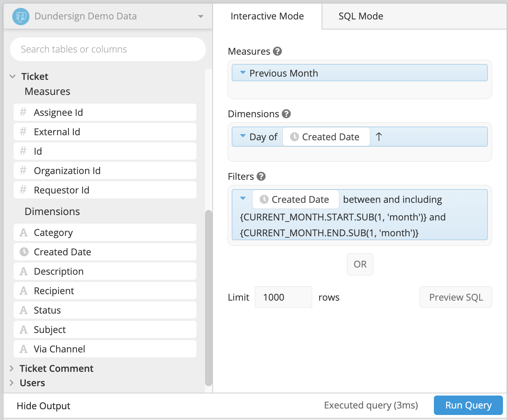Click the clock icon beside Created Date in sidebar
Viewport: 508px width, 420px height.
pos(24,252)
